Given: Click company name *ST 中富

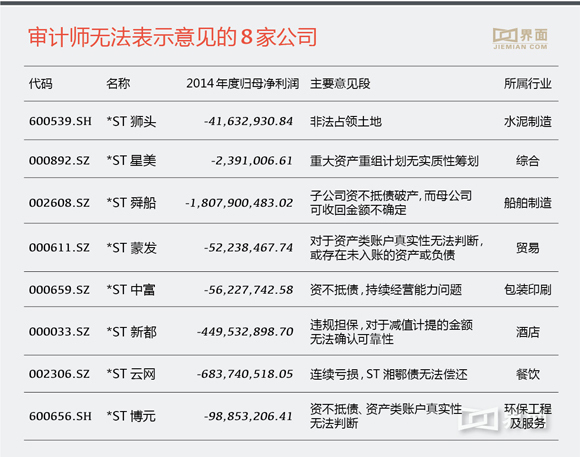Looking at the screenshot, I should pyautogui.click(x=131, y=290).
